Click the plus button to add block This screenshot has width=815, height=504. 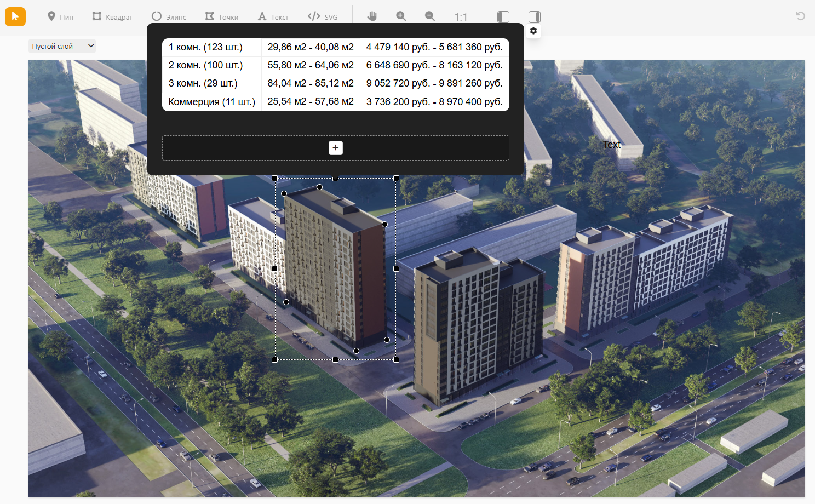(336, 148)
